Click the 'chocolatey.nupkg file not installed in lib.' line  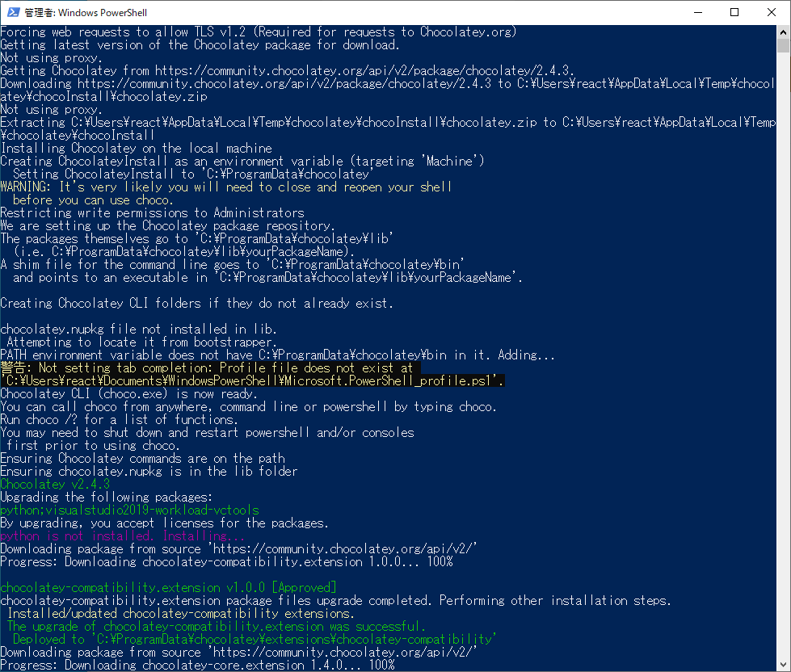pyautogui.click(x=139, y=330)
